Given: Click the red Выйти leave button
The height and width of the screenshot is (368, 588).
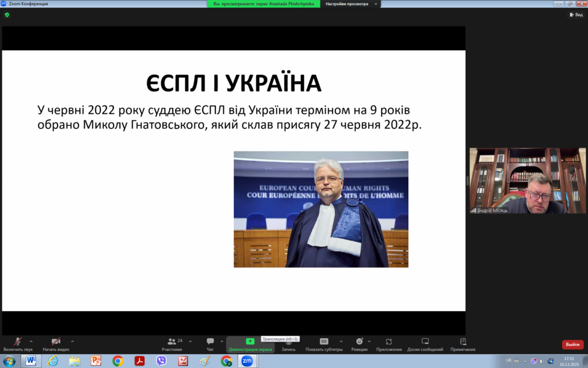Looking at the screenshot, I should (572, 344).
